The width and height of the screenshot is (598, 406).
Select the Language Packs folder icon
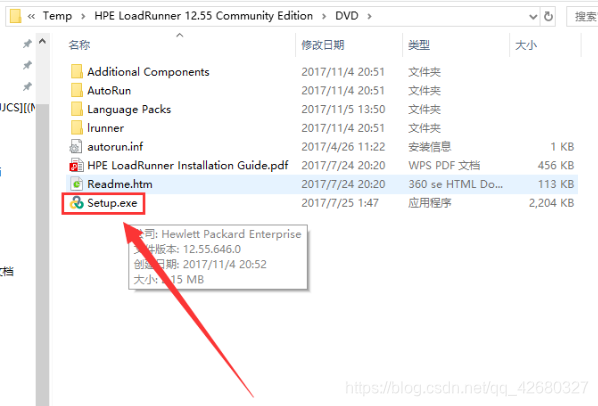click(76, 109)
